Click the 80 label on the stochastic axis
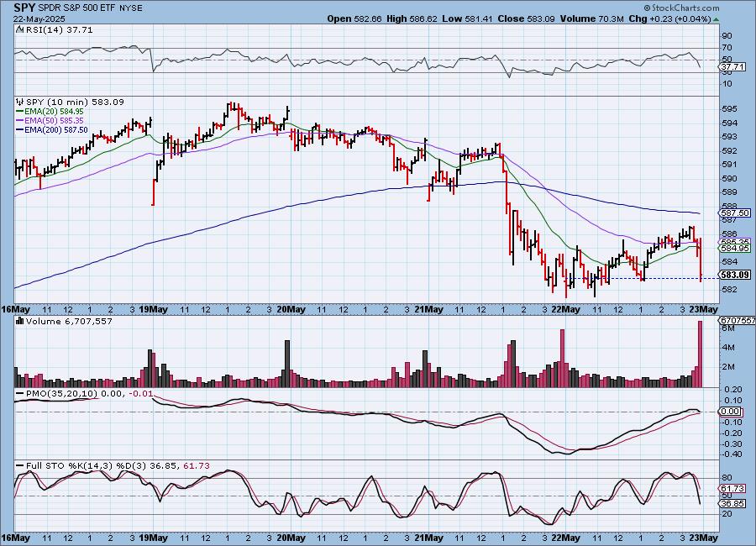 727,478
